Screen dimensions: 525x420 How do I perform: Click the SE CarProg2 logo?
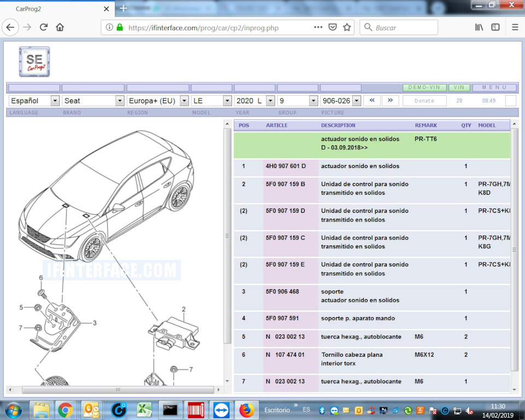click(x=33, y=61)
